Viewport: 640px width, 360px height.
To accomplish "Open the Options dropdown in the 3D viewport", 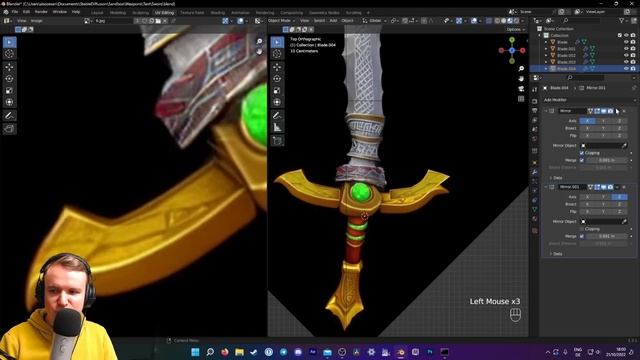I will [516, 29].
